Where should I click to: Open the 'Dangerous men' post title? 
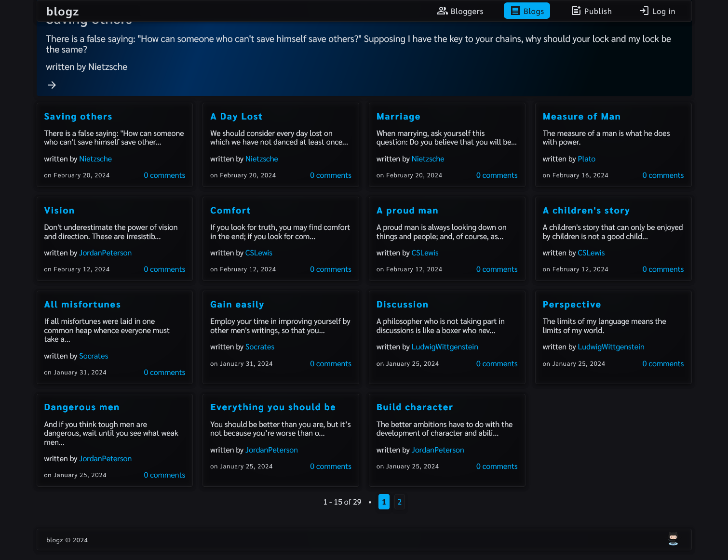click(x=81, y=407)
